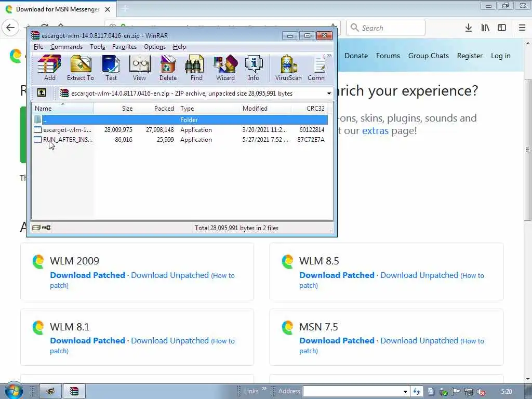
Task: Open the Group Chats link
Action: (428, 56)
